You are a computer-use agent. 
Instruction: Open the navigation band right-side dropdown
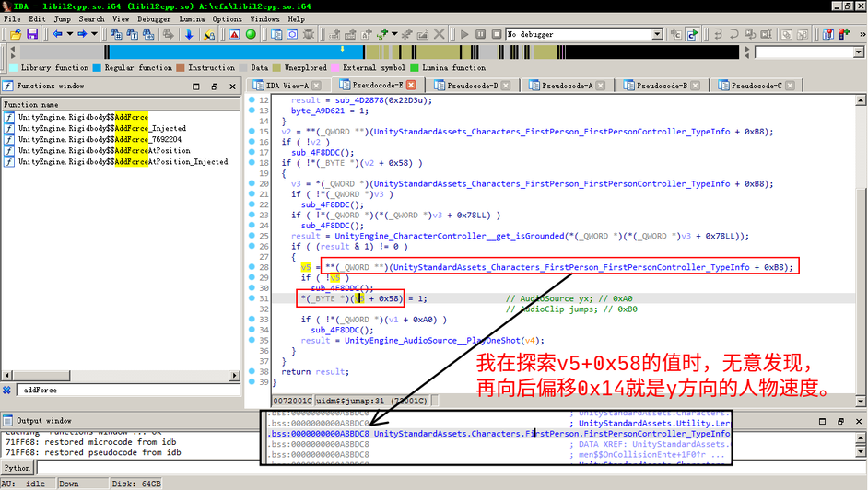pyautogui.click(x=859, y=52)
